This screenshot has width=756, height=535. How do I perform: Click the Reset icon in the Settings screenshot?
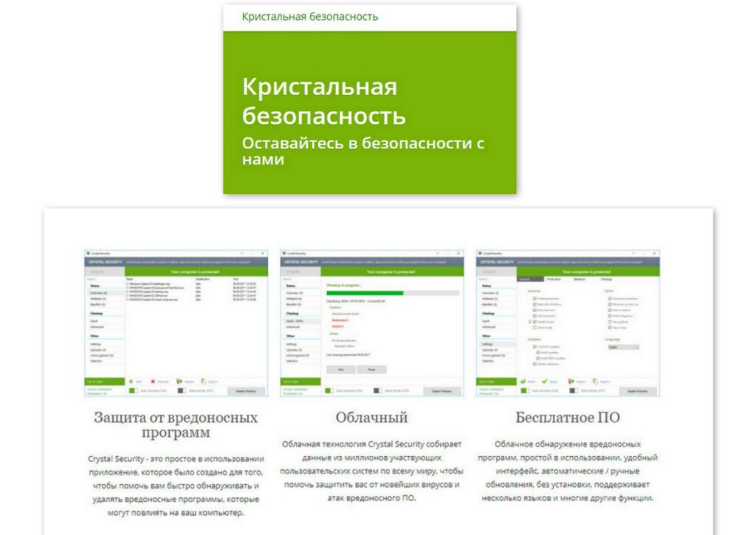(521, 382)
